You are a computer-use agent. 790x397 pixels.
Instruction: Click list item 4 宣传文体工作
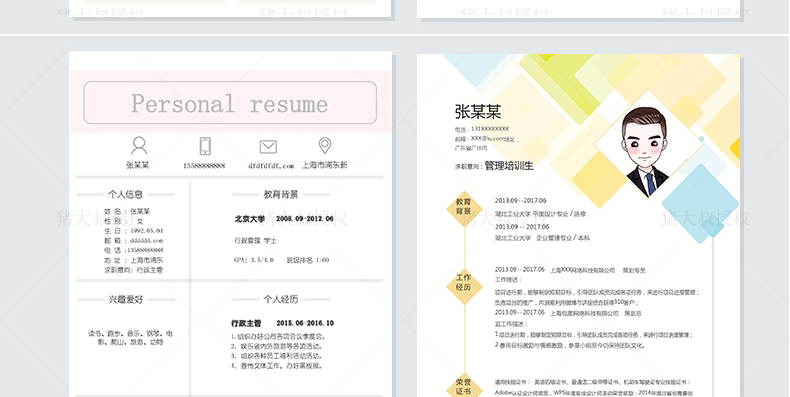pyautogui.click(x=277, y=366)
